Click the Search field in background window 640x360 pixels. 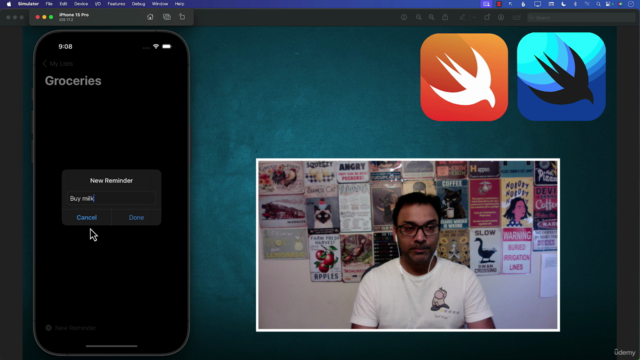(x=581, y=18)
